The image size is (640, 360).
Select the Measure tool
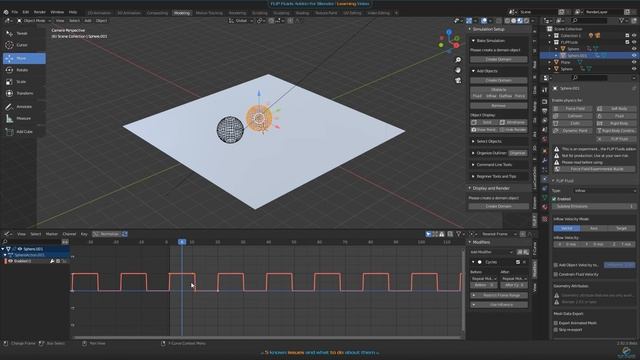pos(24,119)
